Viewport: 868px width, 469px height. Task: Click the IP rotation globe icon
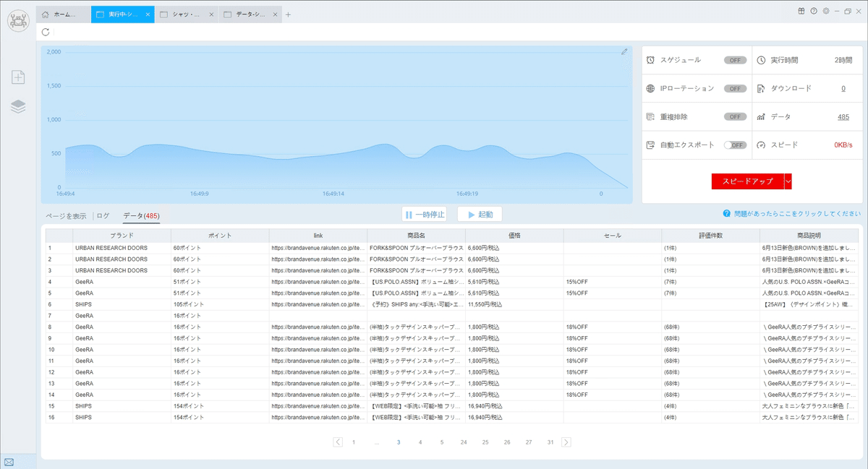[651, 88]
